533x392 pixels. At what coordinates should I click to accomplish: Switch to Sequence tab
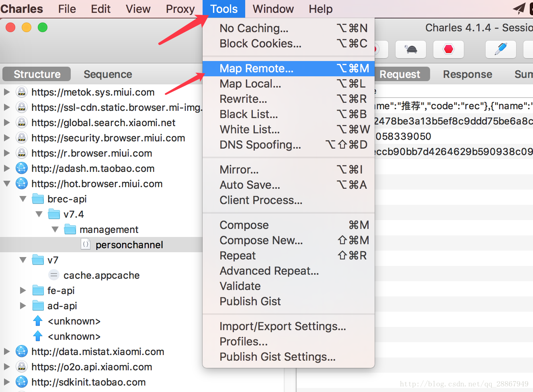click(x=108, y=74)
